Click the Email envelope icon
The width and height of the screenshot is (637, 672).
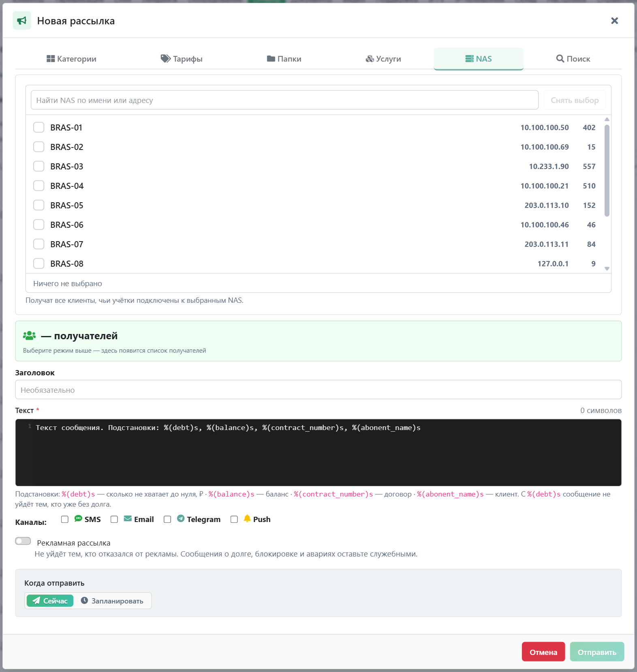[x=128, y=518]
